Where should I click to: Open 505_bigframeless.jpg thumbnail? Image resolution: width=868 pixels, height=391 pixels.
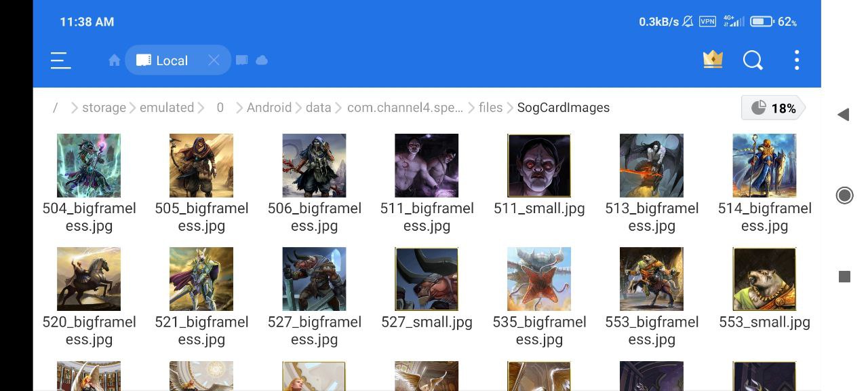coord(201,166)
